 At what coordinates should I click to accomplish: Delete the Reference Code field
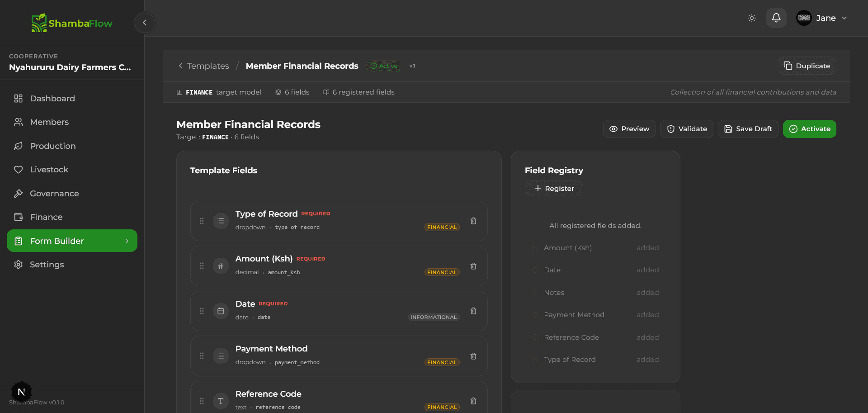pyautogui.click(x=473, y=401)
